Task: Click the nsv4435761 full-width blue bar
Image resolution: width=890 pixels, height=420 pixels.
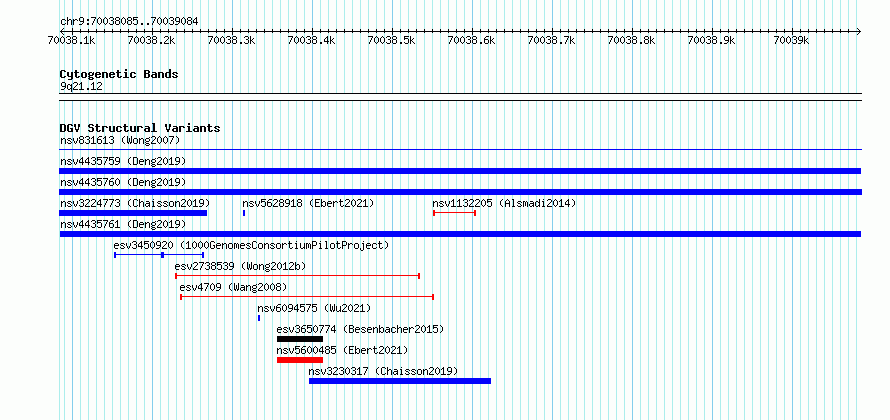Action: tap(460, 234)
